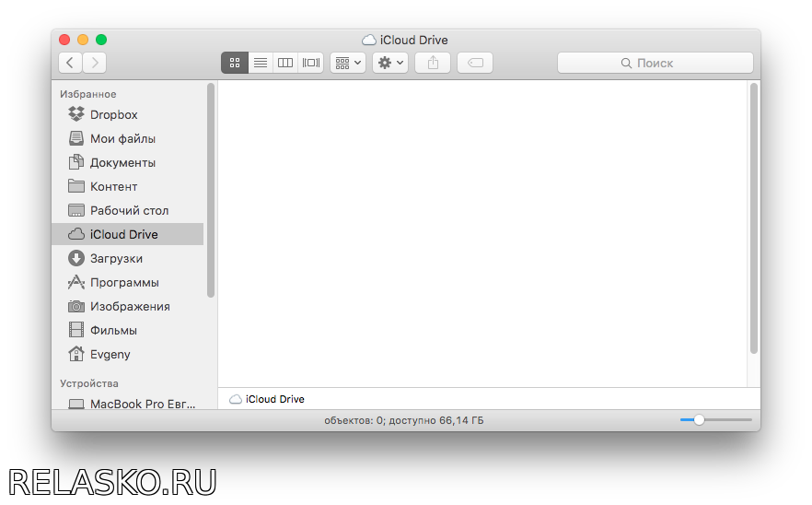812x505 pixels.
Task: Click the edit tags icon
Action: [x=475, y=63]
